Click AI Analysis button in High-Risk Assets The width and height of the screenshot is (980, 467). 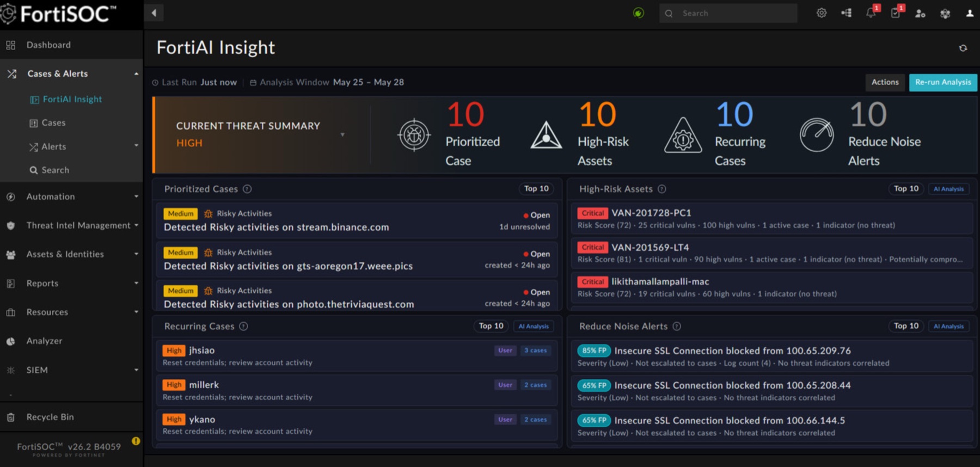[948, 189]
